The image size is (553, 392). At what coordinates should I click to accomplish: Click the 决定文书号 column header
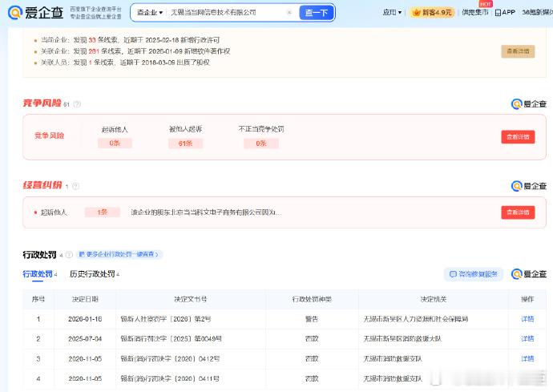click(x=191, y=299)
